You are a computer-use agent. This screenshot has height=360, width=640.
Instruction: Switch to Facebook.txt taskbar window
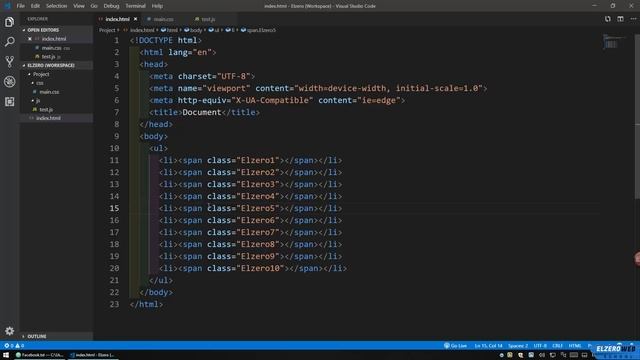40,355
